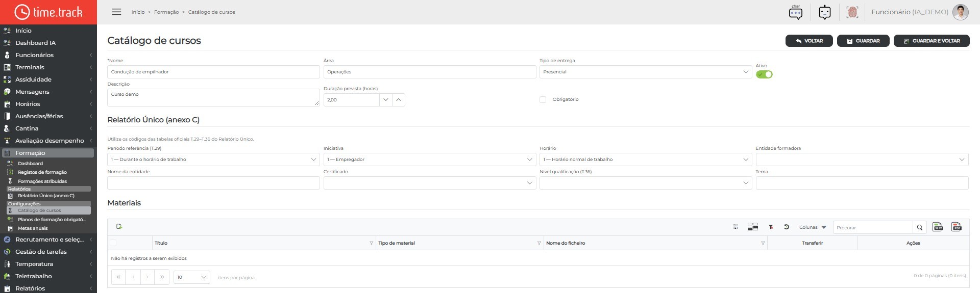Click the time.track logo
This screenshot has height=293, width=980.
(48, 12)
